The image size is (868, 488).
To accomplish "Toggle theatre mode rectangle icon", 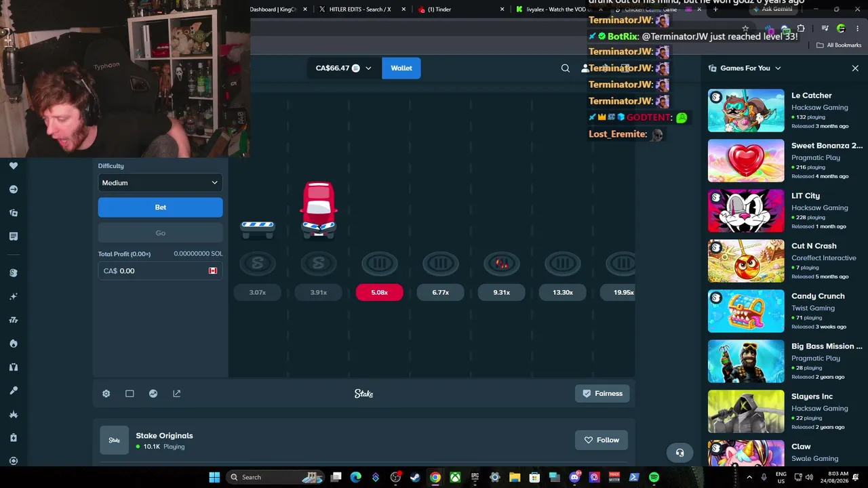I will [x=130, y=394].
